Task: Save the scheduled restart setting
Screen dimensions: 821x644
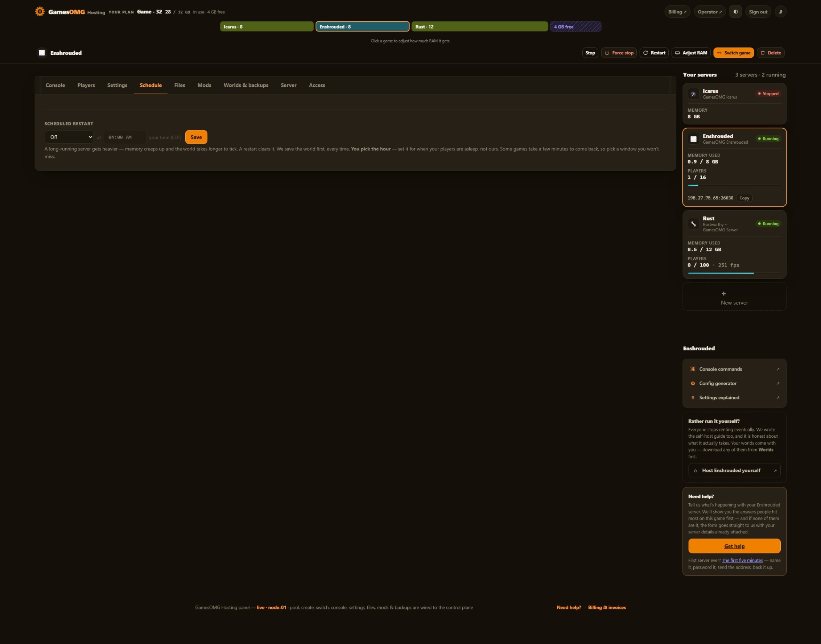Action: (x=196, y=137)
